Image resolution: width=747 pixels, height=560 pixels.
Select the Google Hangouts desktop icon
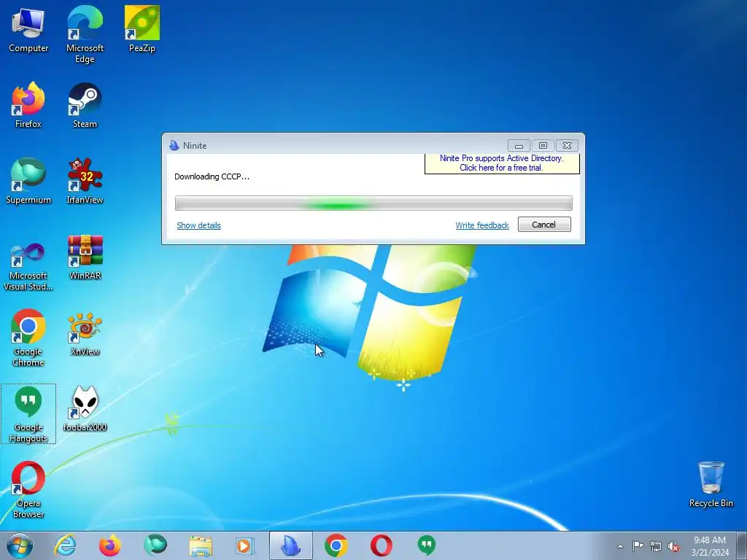click(x=28, y=414)
